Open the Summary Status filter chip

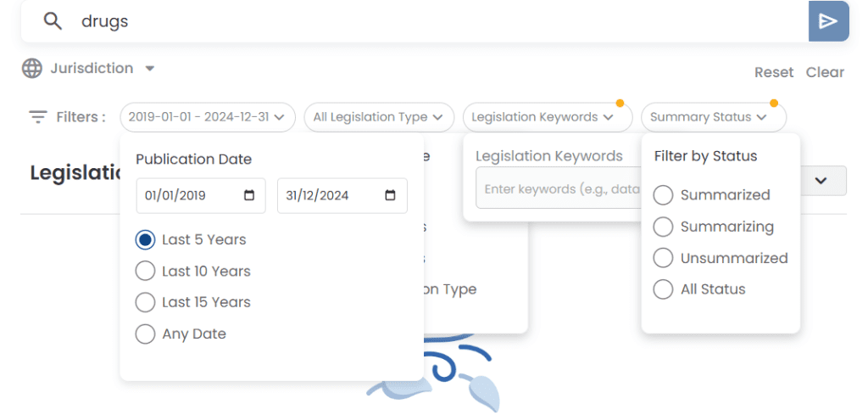[x=714, y=117]
